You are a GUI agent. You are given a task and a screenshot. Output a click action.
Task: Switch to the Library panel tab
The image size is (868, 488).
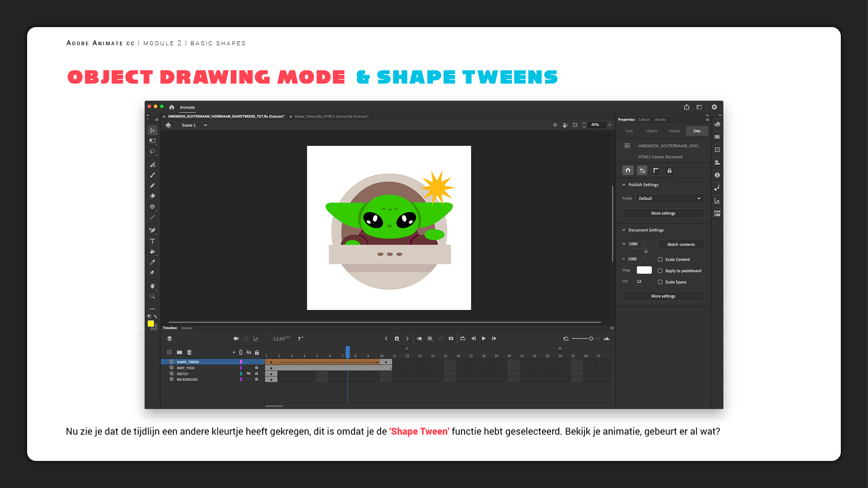pos(644,120)
